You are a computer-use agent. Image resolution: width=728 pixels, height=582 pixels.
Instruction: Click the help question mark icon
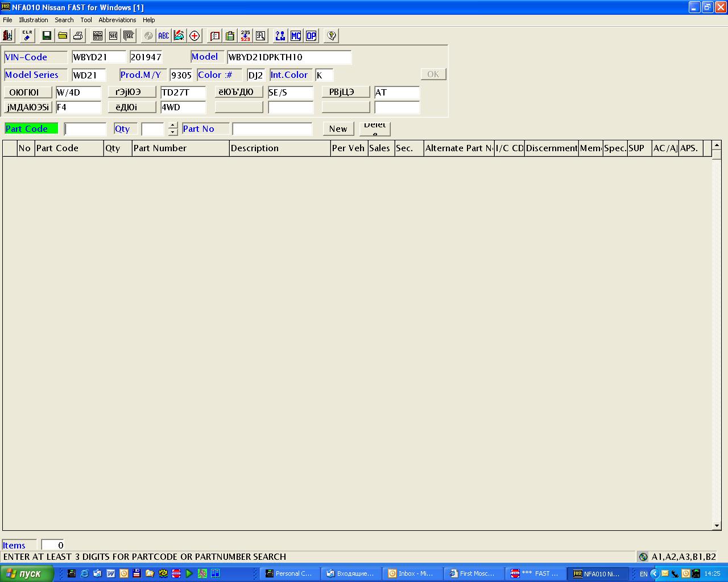(x=332, y=36)
